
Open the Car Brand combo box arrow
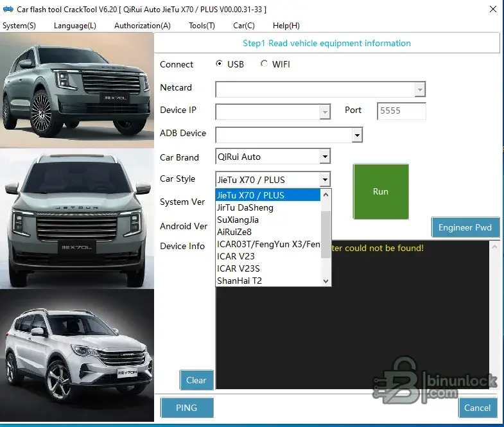[325, 157]
